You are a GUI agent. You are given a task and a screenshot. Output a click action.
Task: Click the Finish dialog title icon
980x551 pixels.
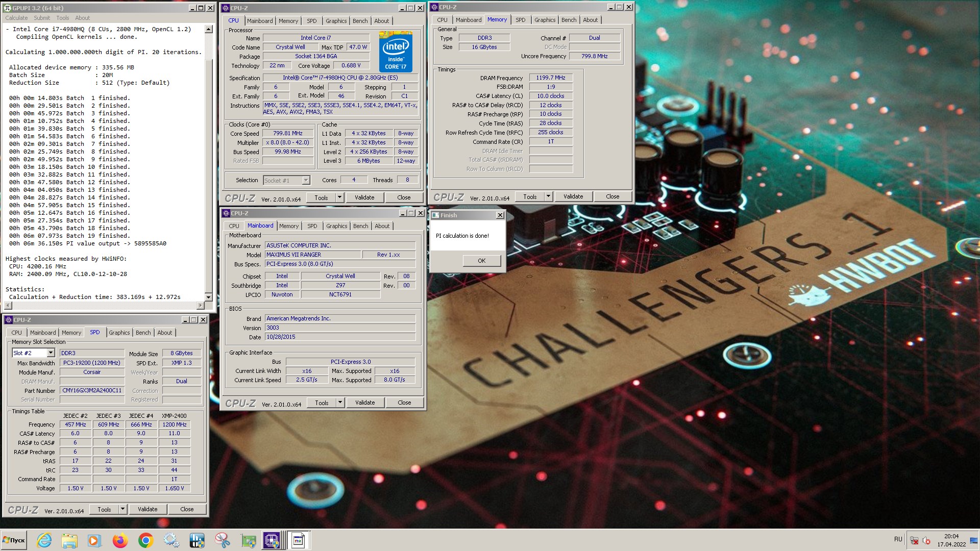435,215
